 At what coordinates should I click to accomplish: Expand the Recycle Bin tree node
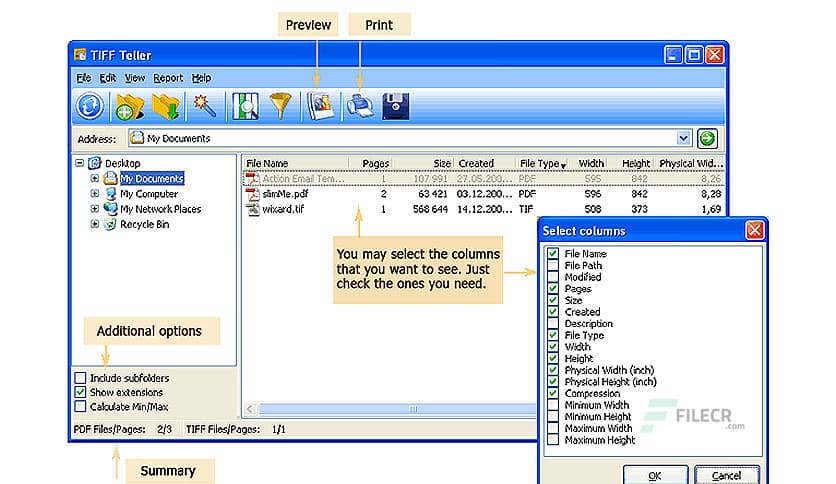pos(94,224)
